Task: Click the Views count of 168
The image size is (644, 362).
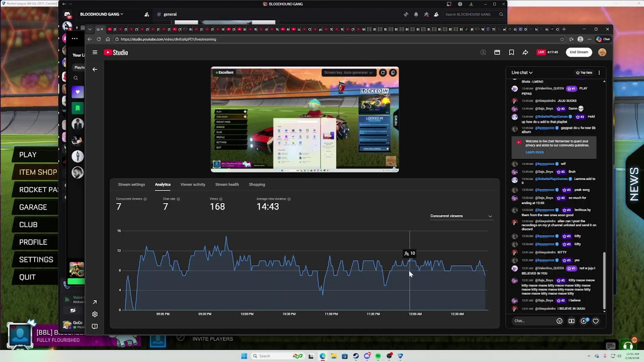Action: [x=217, y=207]
